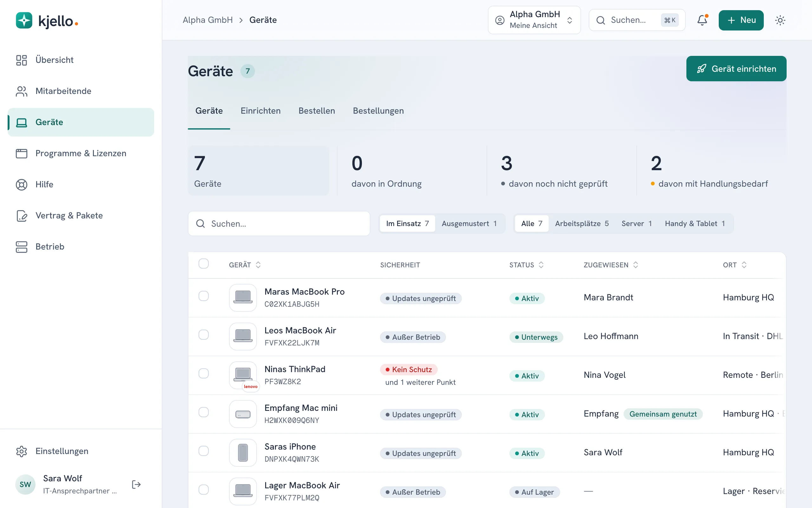This screenshot has width=812, height=508.
Task: Click the Maras MacBook Pro laptop thumbnail
Action: (243, 297)
